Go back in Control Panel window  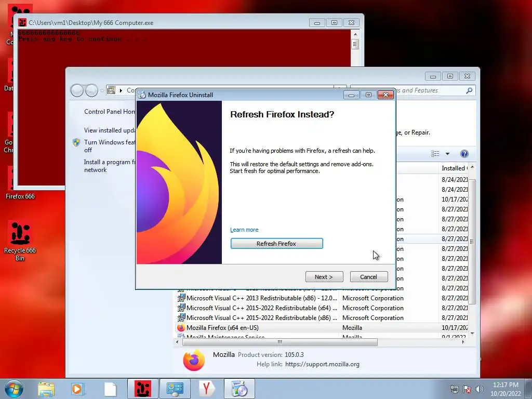77,90
